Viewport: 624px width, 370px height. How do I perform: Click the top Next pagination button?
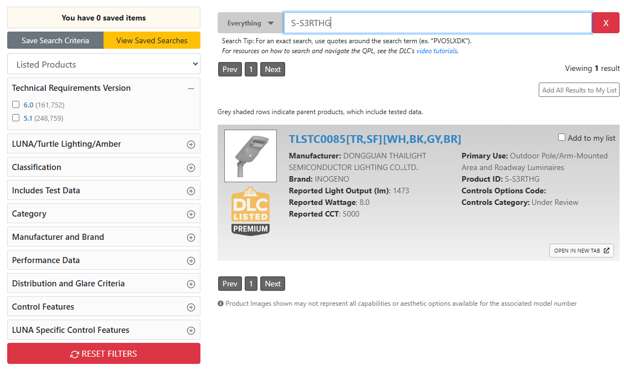[273, 69]
